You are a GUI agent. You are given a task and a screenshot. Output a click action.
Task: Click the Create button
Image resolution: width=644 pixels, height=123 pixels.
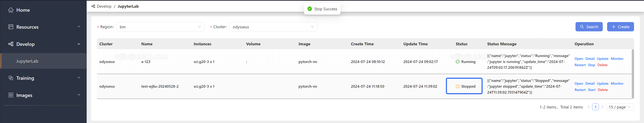pos(620,27)
